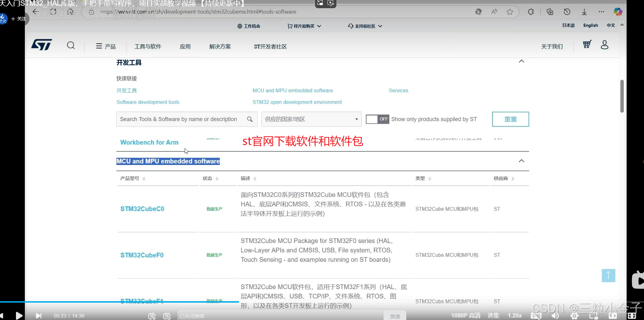Viewport: 644px width, 320px height.
Task: Expand 支持和社区 dropdown
Action: [365, 26]
